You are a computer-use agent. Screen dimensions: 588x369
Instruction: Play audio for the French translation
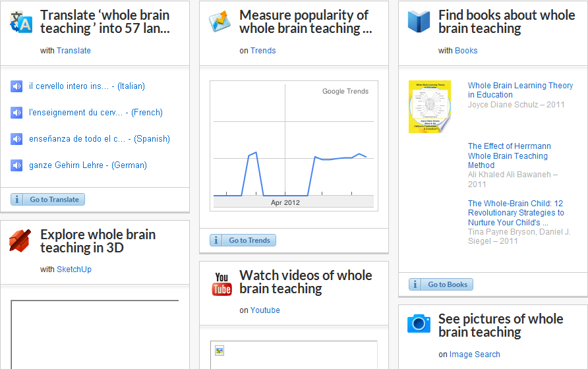coord(16,113)
